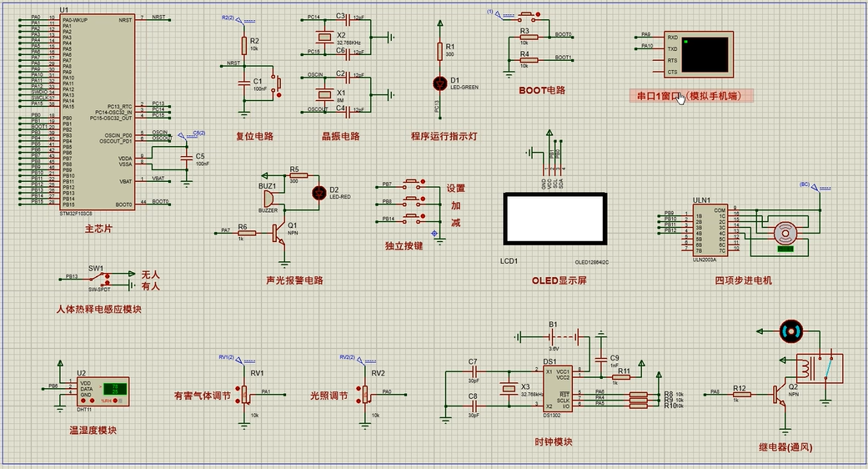Select resistor R11 in clock module
This screenshot has width=868, height=469.
[620, 377]
